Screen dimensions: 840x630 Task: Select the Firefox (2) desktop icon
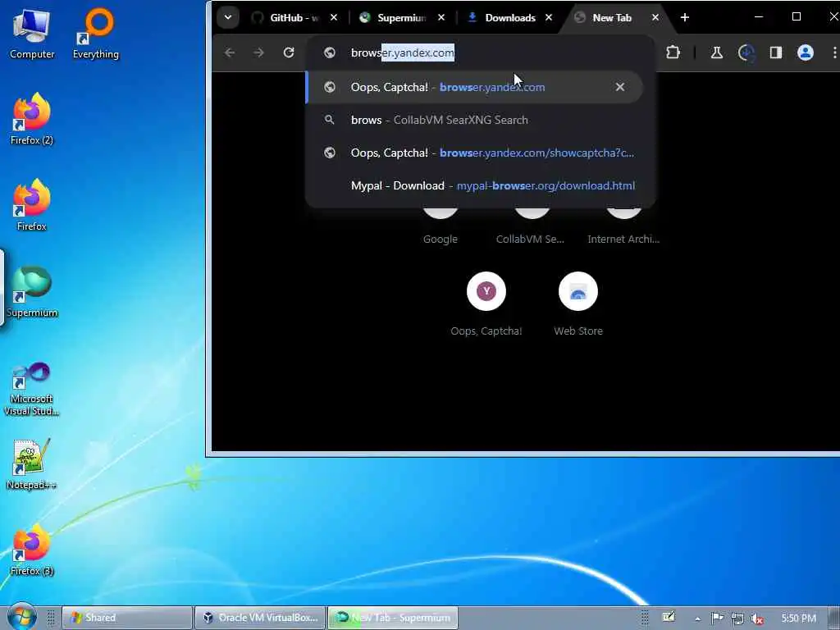[x=32, y=119]
